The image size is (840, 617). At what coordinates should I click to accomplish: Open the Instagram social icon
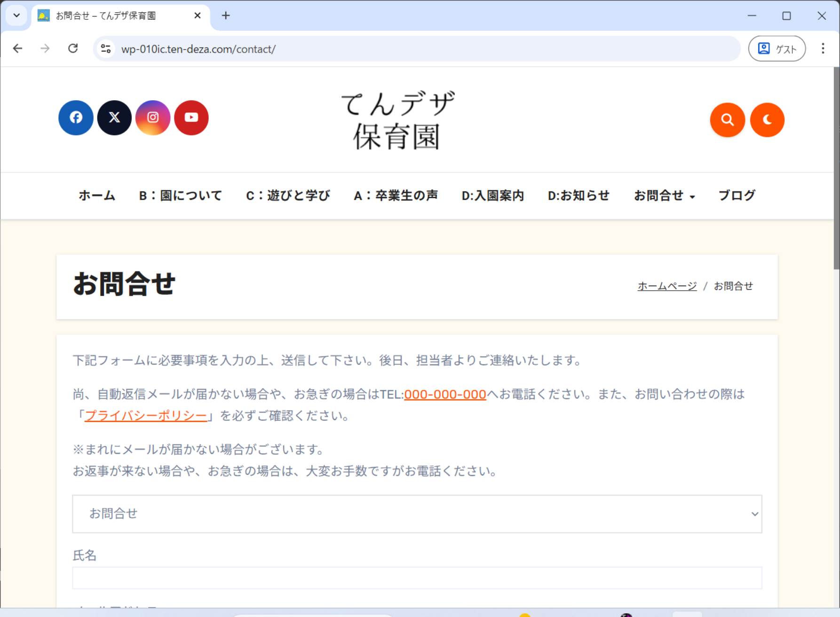tap(153, 118)
